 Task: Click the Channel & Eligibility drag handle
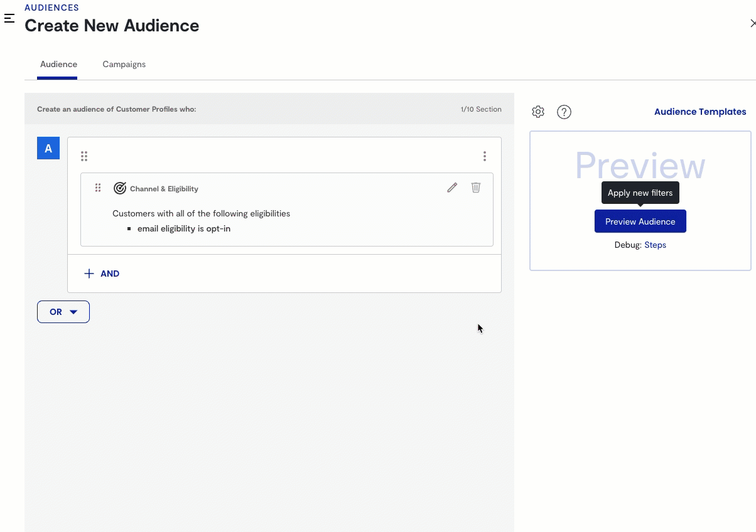click(98, 188)
